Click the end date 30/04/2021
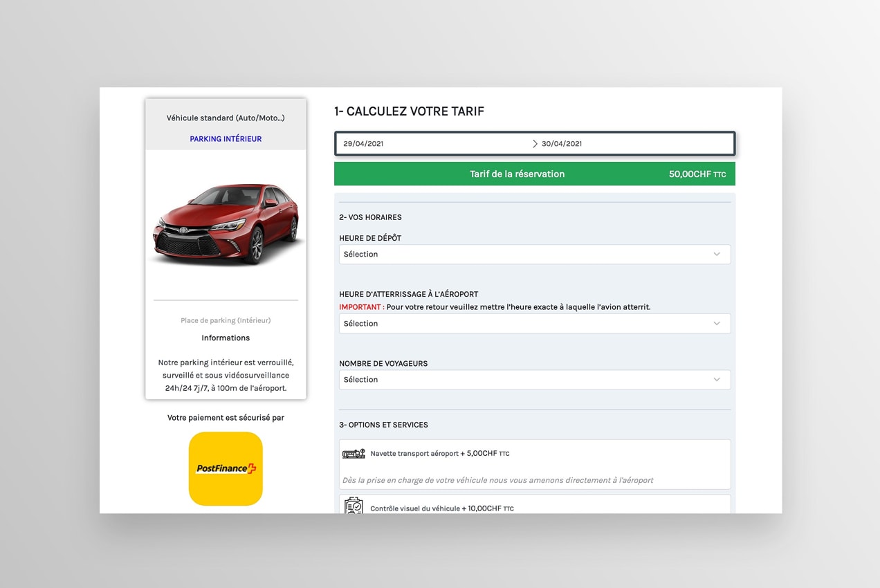 (x=562, y=144)
